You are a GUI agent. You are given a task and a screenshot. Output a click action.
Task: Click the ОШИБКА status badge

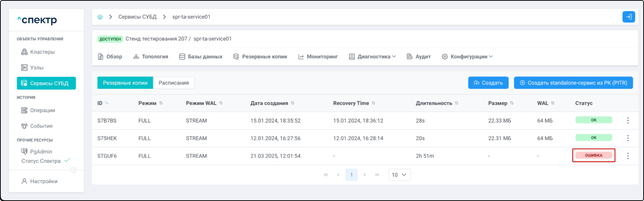click(x=594, y=156)
